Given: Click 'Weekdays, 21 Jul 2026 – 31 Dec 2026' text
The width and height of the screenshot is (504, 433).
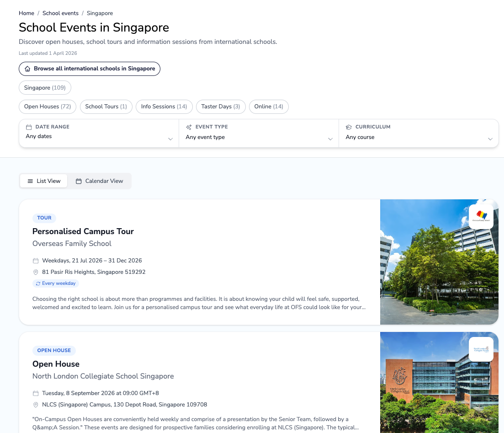Looking at the screenshot, I should pos(92,261).
